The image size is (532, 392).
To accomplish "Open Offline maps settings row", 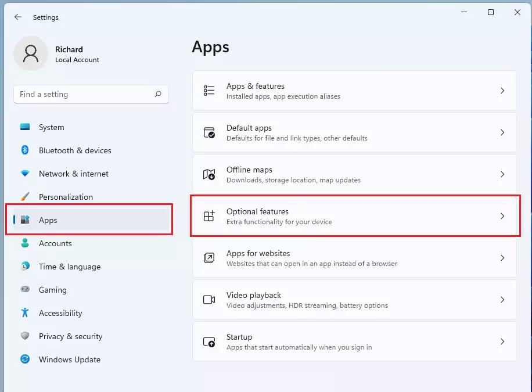I will tap(354, 174).
